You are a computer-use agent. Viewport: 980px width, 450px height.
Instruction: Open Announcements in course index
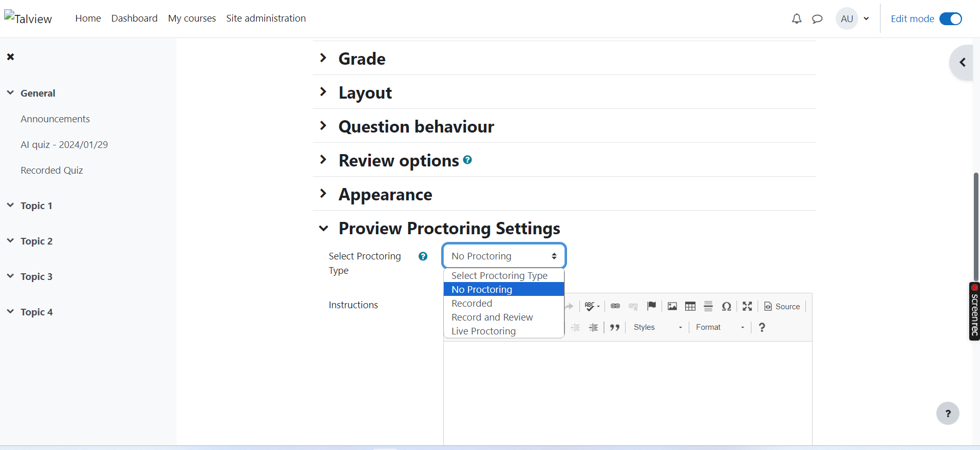[x=55, y=119]
